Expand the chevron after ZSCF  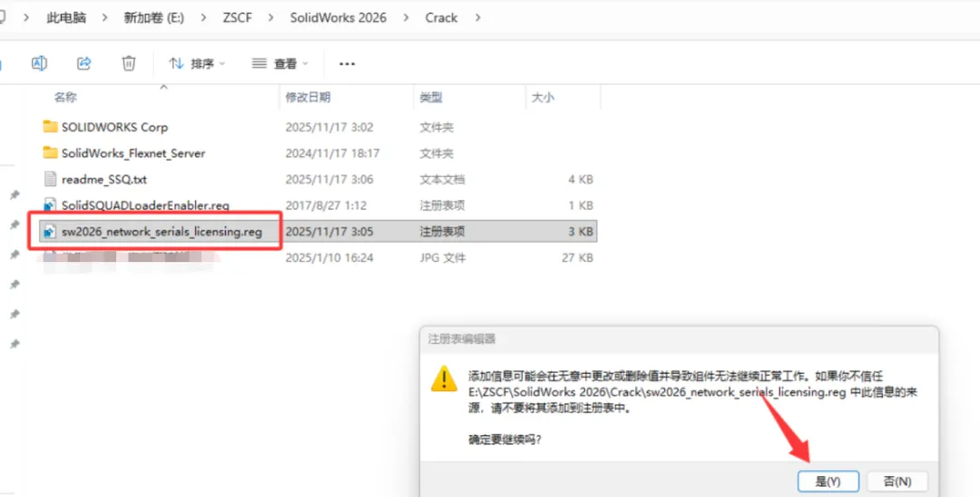270,18
